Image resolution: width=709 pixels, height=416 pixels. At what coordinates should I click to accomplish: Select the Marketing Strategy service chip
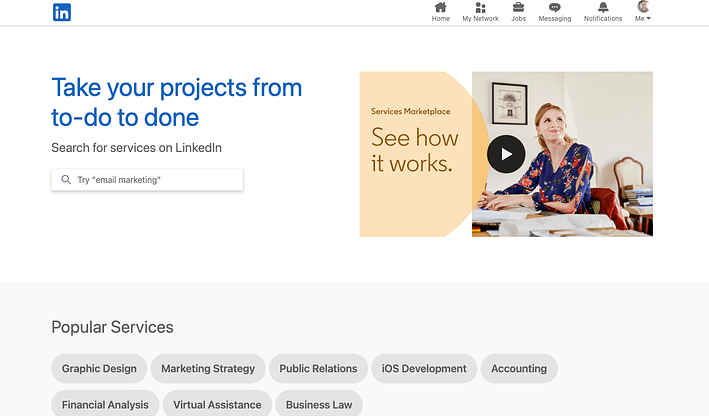click(x=208, y=368)
